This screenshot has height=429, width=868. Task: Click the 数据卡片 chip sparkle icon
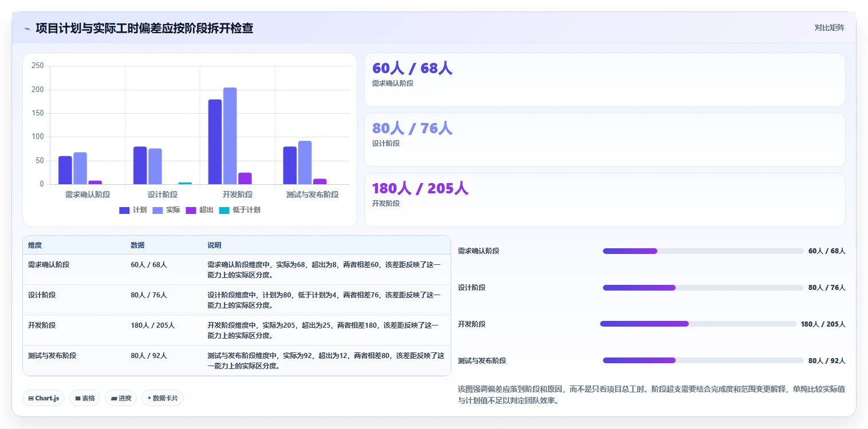(149, 398)
